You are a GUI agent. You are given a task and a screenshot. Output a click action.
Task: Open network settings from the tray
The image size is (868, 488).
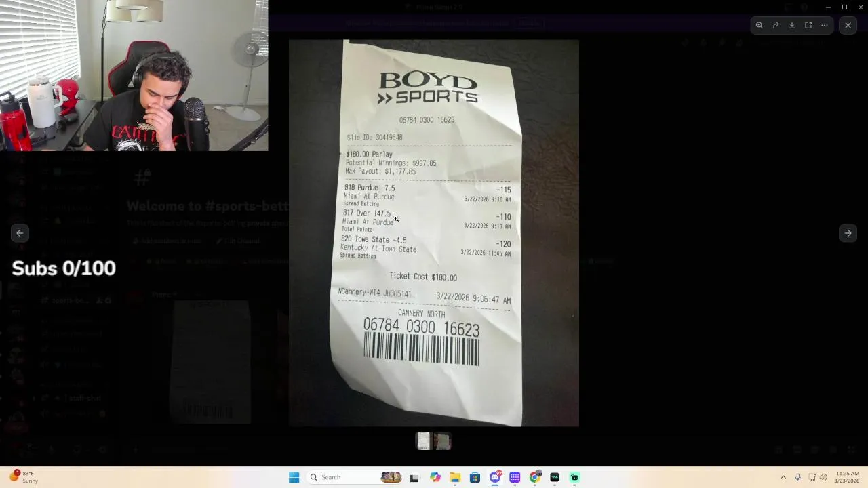[x=812, y=477]
